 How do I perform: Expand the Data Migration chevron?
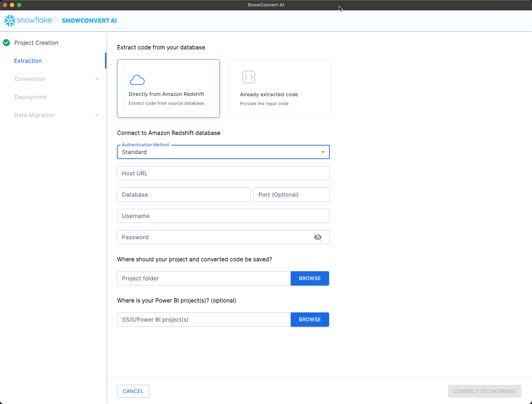97,115
